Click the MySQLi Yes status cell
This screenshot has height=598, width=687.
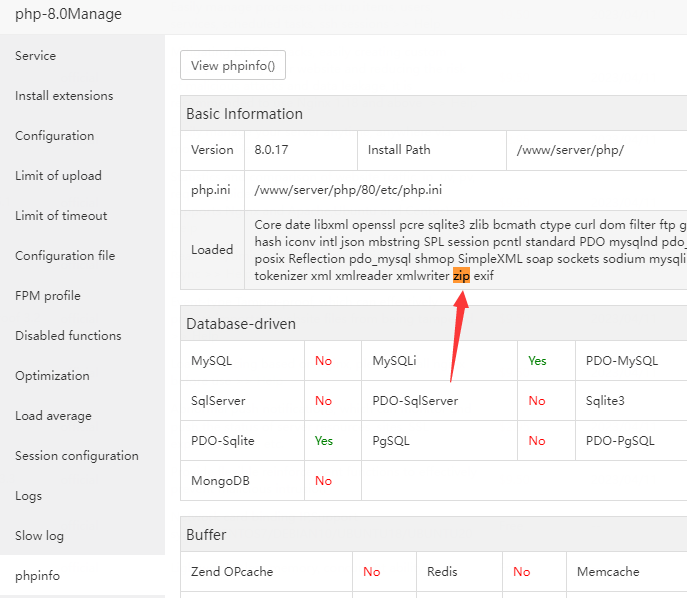coord(537,360)
